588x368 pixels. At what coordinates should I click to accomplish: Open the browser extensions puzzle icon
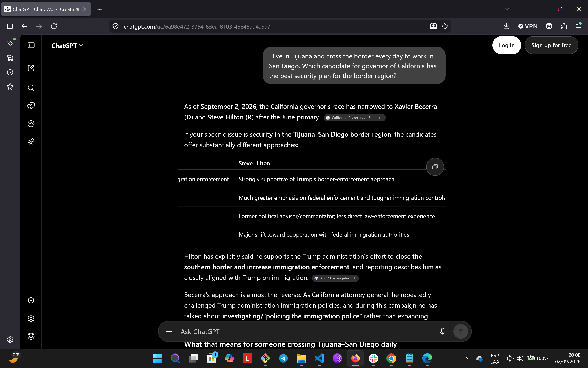564,26
